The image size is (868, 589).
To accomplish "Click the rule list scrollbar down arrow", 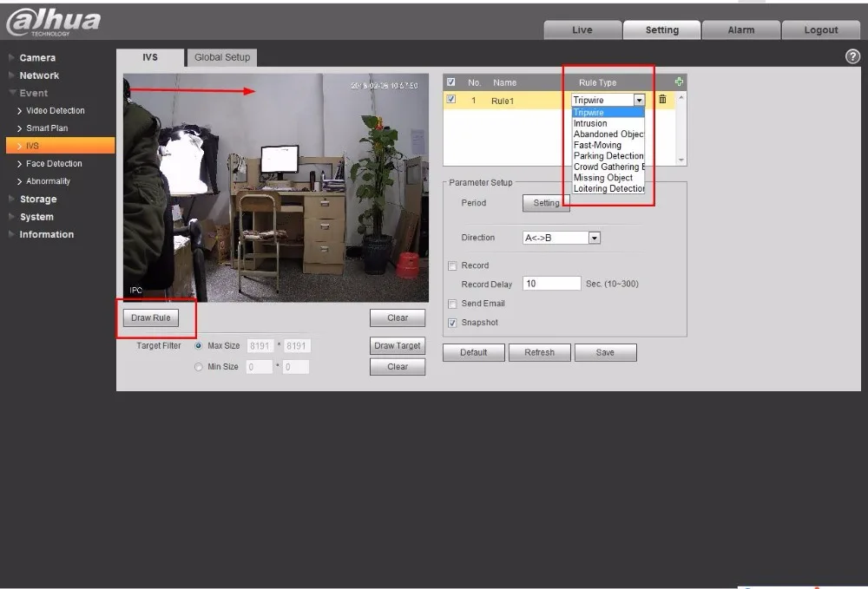I will pyautogui.click(x=681, y=160).
